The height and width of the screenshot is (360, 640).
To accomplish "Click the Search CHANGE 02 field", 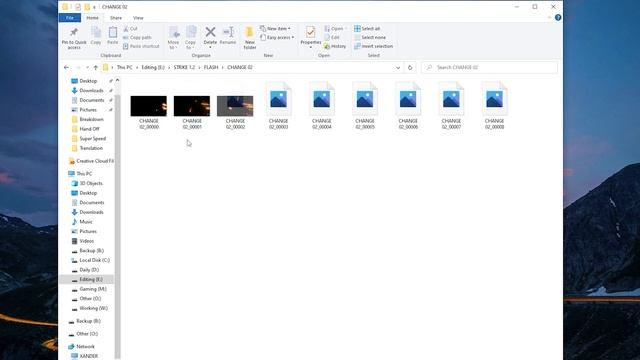I will click(x=489, y=67).
